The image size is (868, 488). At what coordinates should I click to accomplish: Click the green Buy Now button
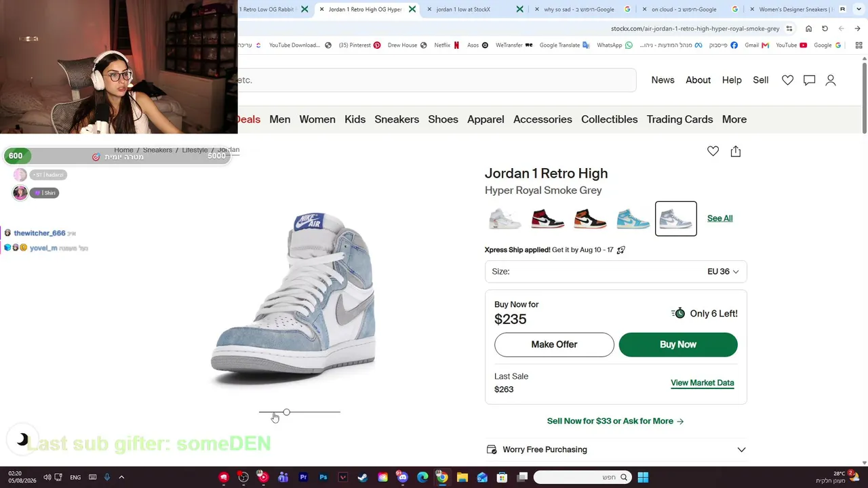678,344
